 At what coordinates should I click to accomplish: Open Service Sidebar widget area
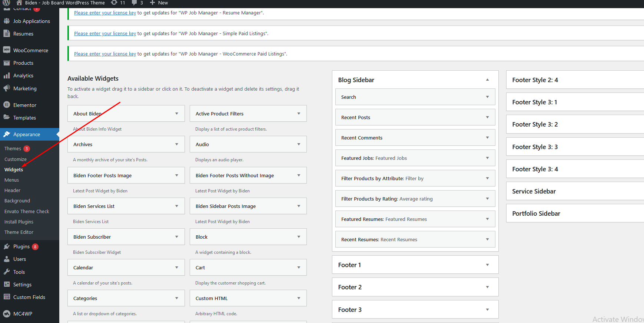coord(575,191)
